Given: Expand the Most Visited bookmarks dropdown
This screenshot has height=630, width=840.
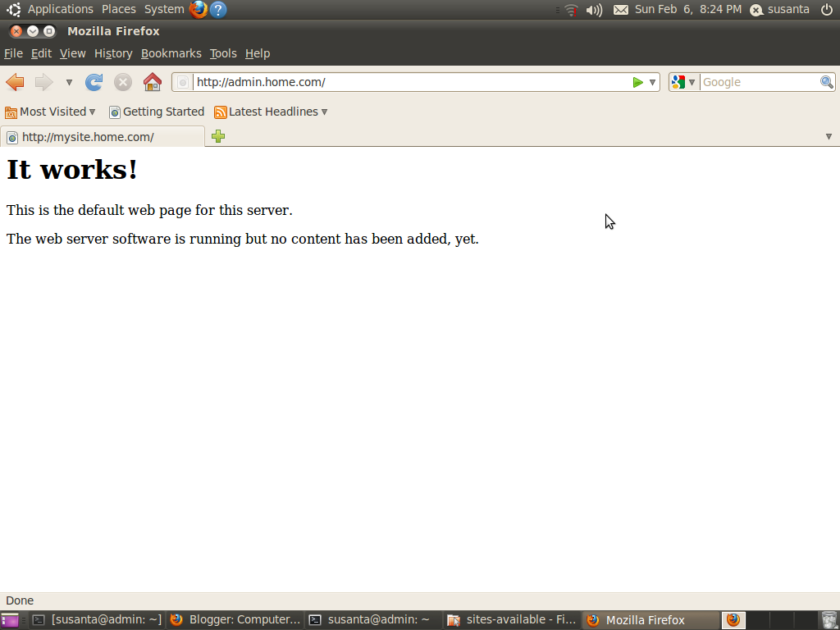Looking at the screenshot, I should tap(92, 112).
